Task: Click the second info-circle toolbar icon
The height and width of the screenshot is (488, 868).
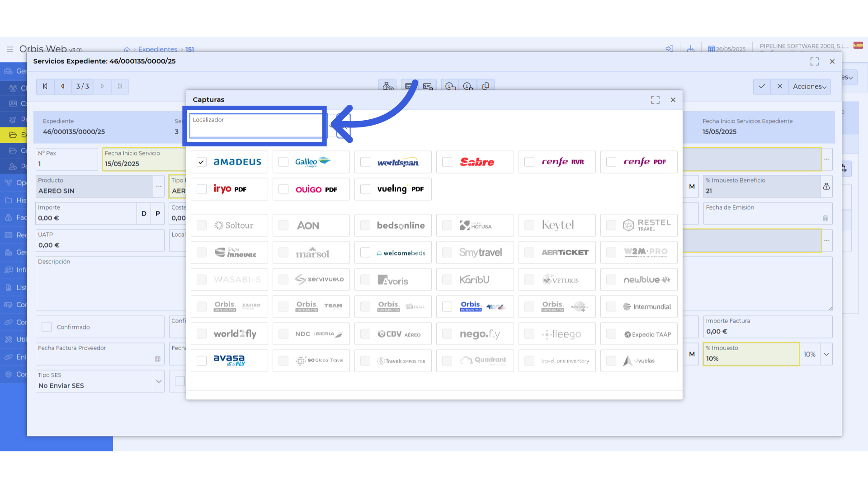Action: (468, 86)
